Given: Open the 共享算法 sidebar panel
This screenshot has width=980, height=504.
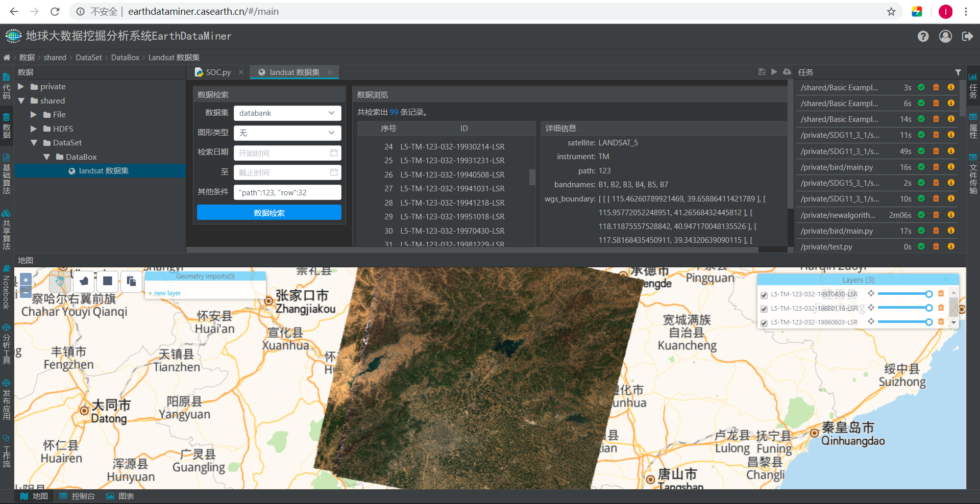Looking at the screenshot, I should (7, 230).
